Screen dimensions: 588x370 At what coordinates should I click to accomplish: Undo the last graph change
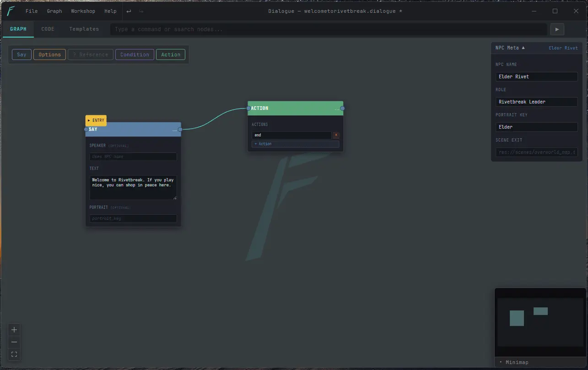[x=129, y=11]
